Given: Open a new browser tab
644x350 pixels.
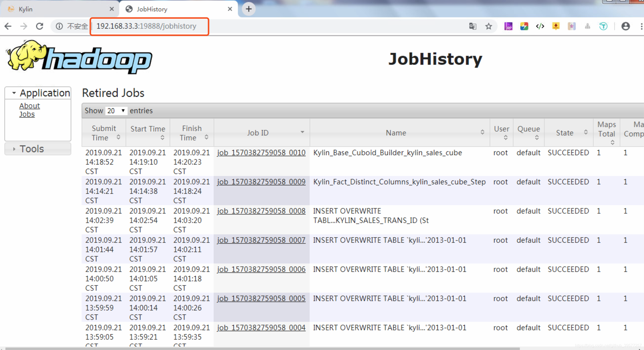Looking at the screenshot, I should (x=249, y=9).
